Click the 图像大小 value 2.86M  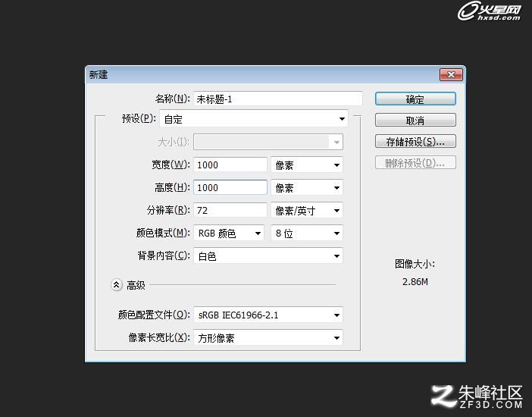pos(415,282)
